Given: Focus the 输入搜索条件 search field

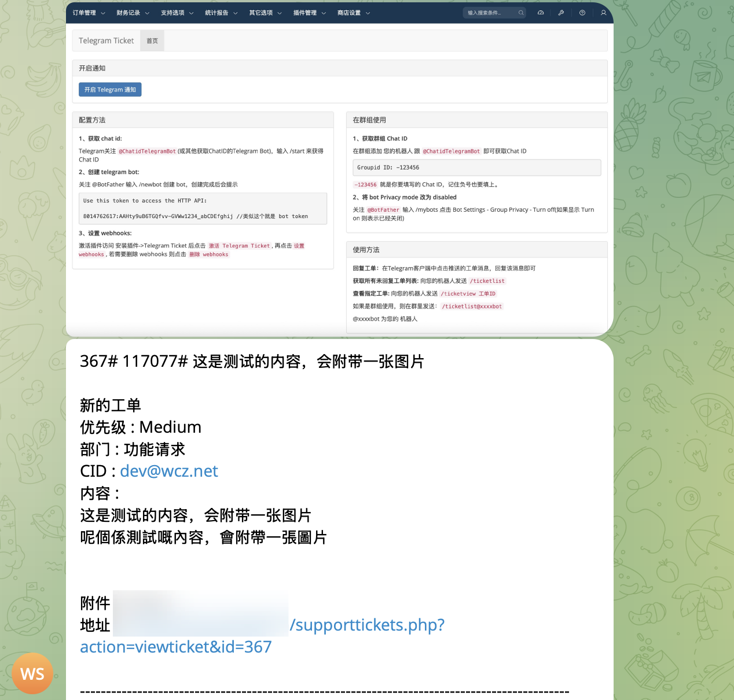Looking at the screenshot, I should pos(491,13).
